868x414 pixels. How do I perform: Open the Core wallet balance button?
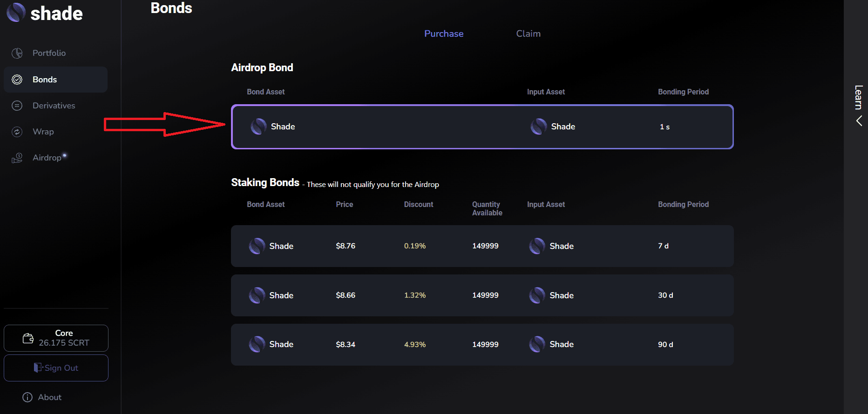click(x=56, y=338)
